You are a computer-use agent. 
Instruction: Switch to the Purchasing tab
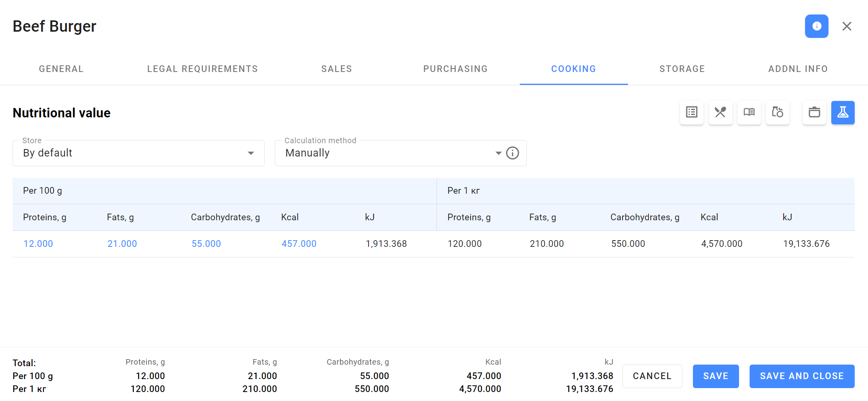[x=455, y=69]
